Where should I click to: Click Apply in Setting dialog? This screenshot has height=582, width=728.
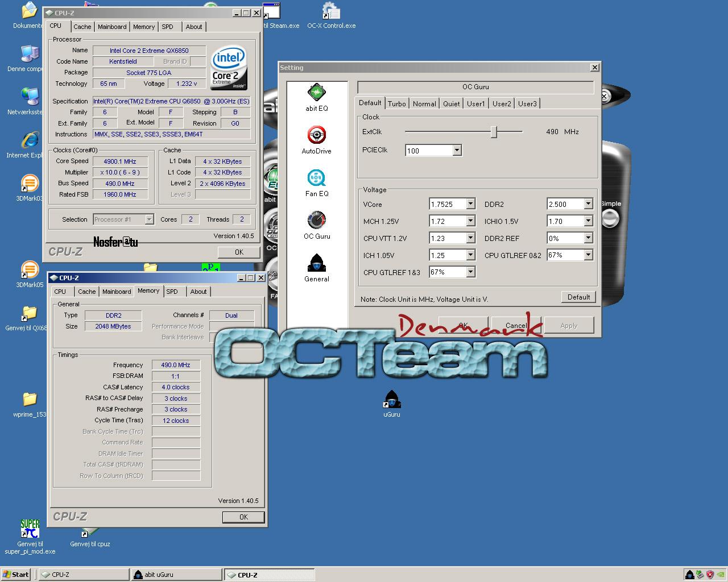[x=569, y=326]
